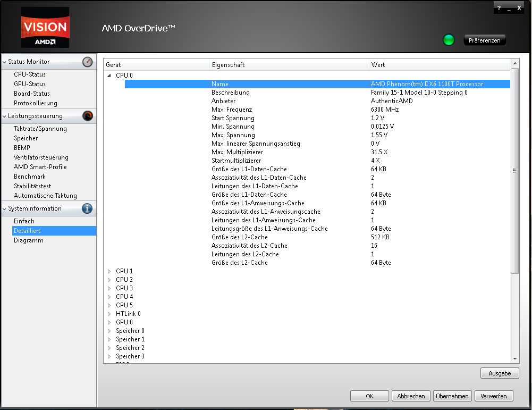Open Automatische Taktung page
Image resolution: width=532 pixels, height=410 pixels.
pyautogui.click(x=45, y=196)
